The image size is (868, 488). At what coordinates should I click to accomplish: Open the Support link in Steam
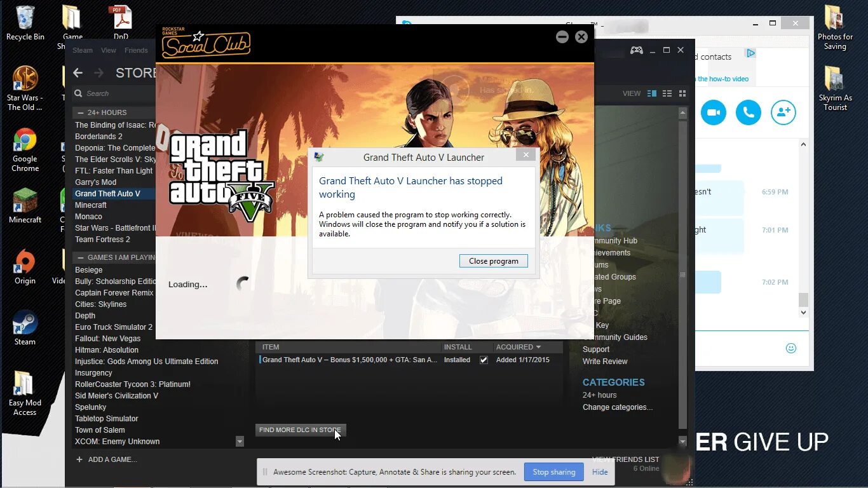point(596,349)
